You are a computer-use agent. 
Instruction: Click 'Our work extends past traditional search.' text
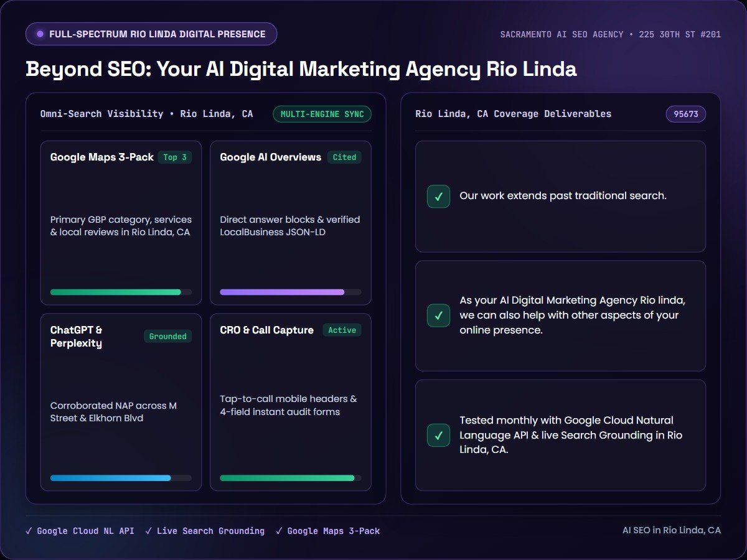pos(563,196)
